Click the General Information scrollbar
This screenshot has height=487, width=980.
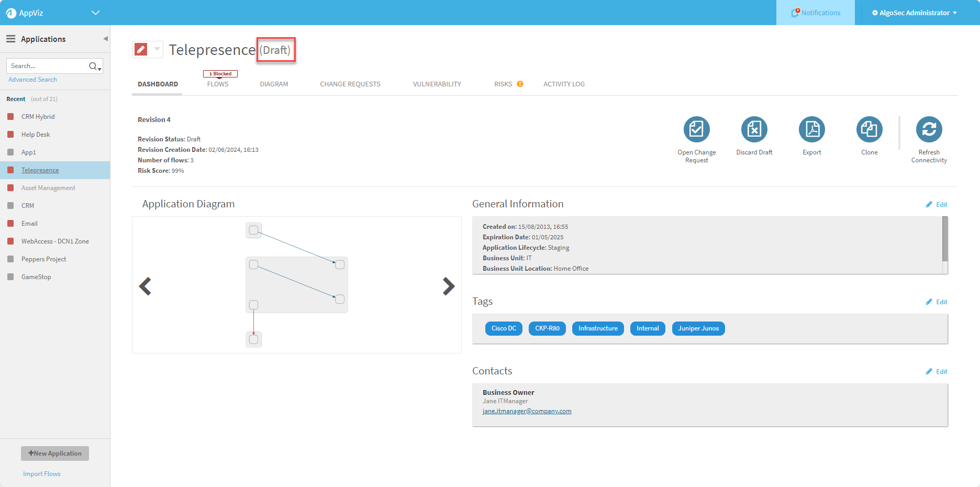tap(945, 239)
